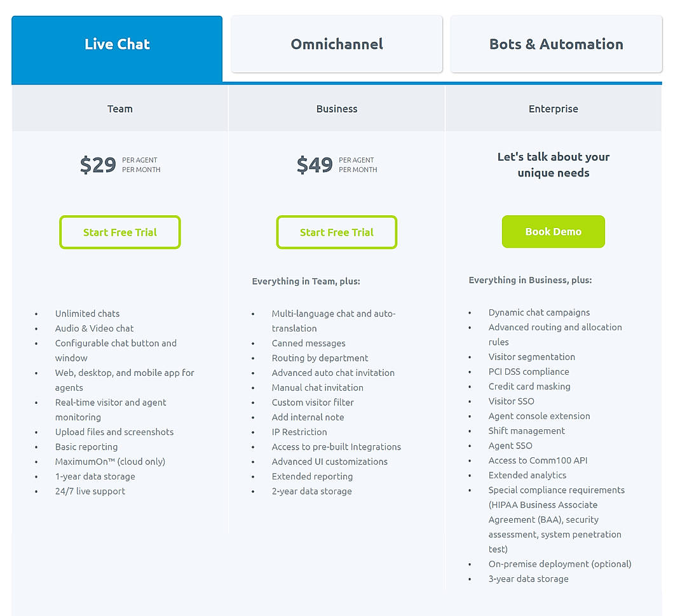Select the Live Chat tab

click(117, 44)
